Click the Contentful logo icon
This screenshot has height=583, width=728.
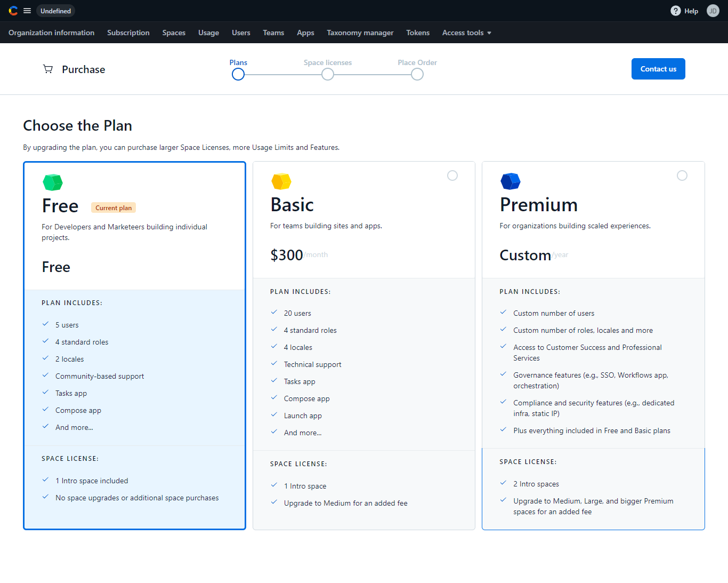pyautogui.click(x=13, y=11)
